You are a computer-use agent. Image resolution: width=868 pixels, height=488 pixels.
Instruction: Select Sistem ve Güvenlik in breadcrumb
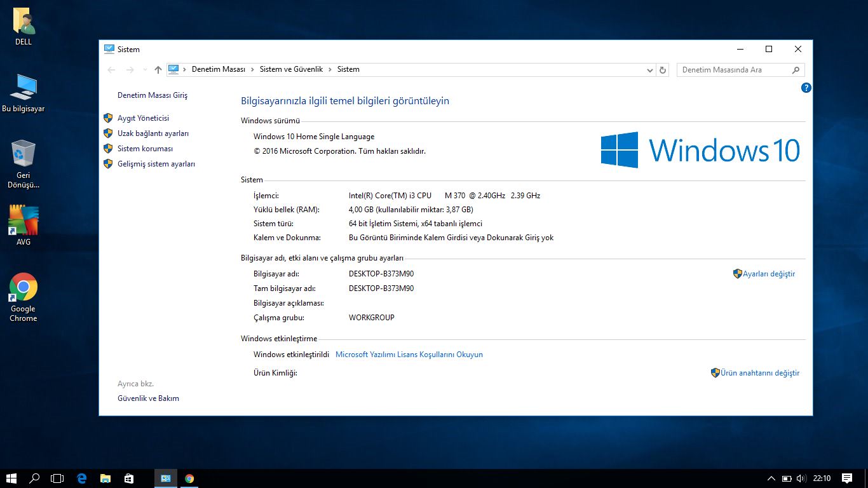(x=291, y=69)
